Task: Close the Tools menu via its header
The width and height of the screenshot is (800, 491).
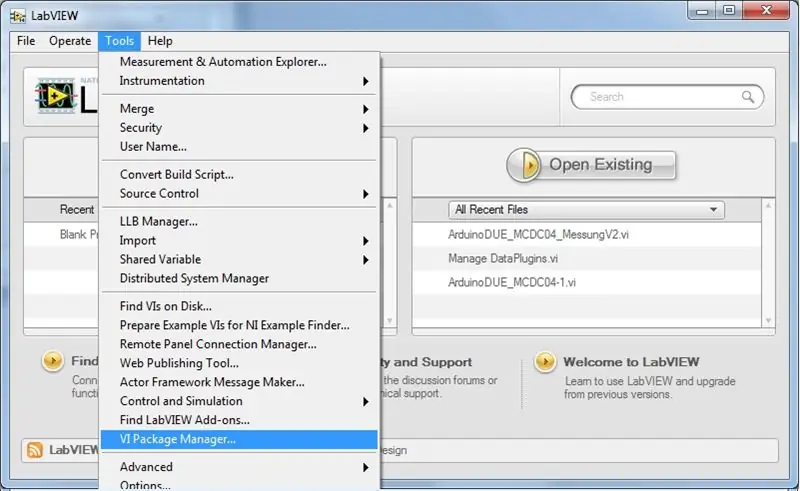Action: tap(119, 41)
